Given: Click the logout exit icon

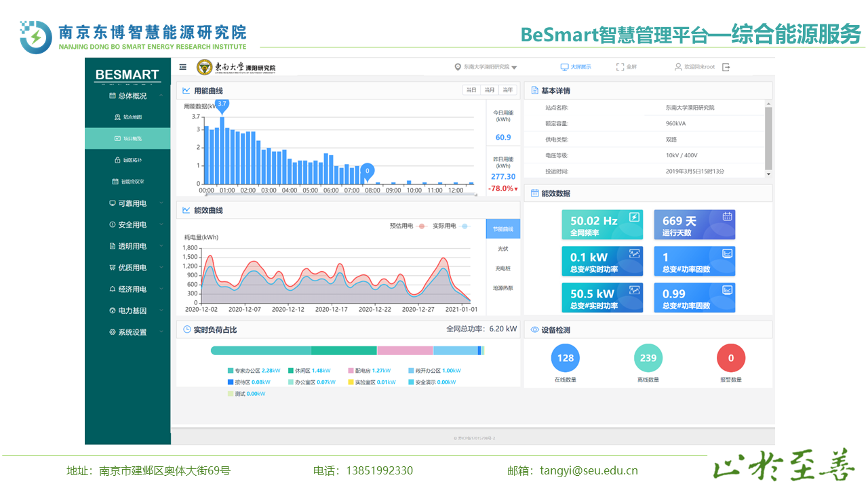Looking at the screenshot, I should pyautogui.click(x=726, y=67).
